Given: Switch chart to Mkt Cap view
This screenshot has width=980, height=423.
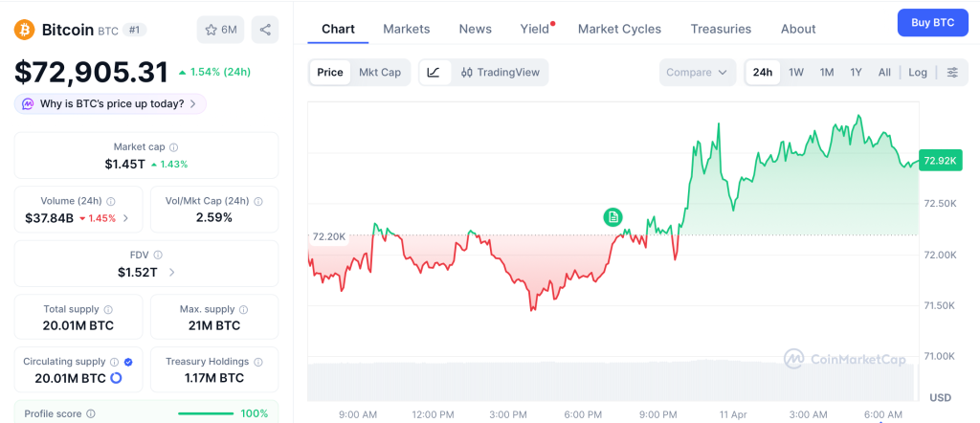Looking at the screenshot, I should point(380,73).
